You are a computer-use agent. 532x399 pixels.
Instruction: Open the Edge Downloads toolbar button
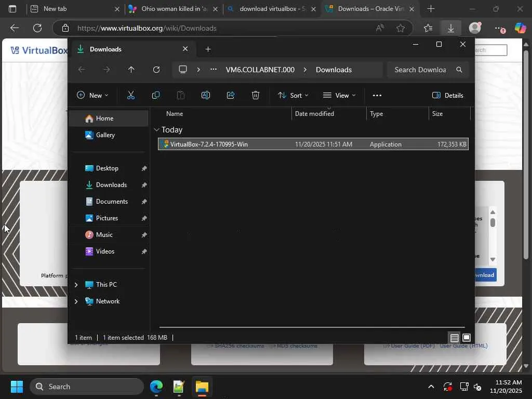coord(451,28)
